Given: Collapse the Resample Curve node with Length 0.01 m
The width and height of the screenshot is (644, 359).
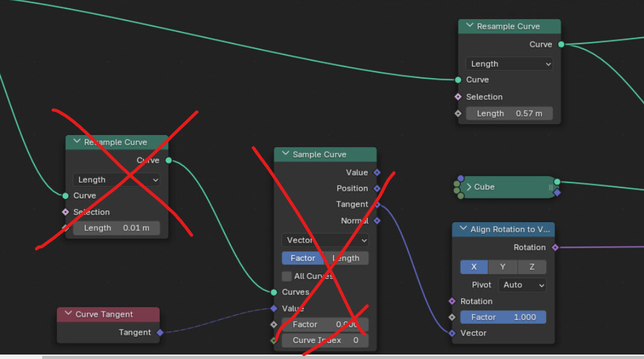Looking at the screenshot, I should click(76, 141).
